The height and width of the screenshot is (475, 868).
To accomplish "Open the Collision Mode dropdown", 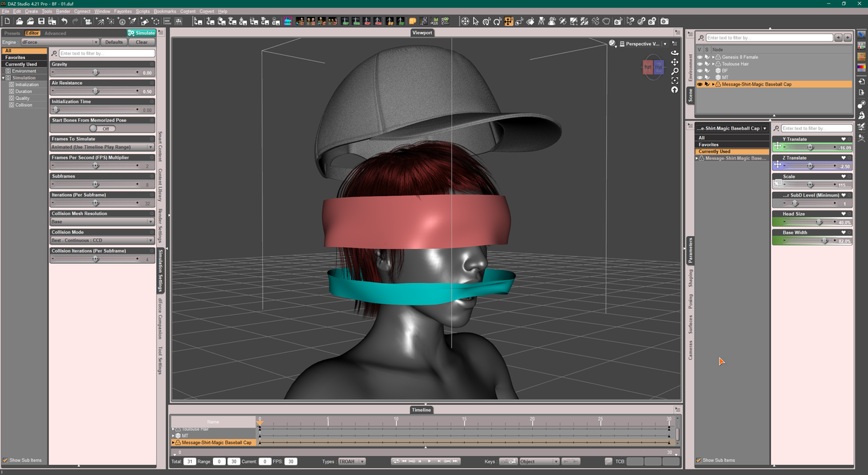I will coord(102,240).
